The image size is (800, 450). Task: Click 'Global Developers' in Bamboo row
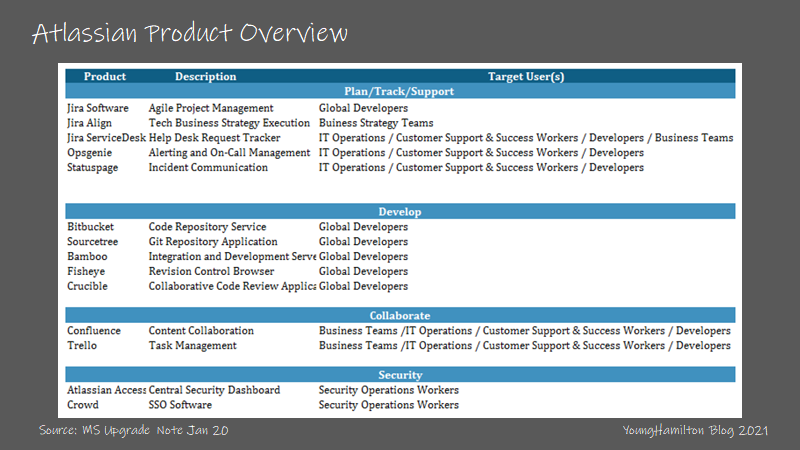(363, 256)
